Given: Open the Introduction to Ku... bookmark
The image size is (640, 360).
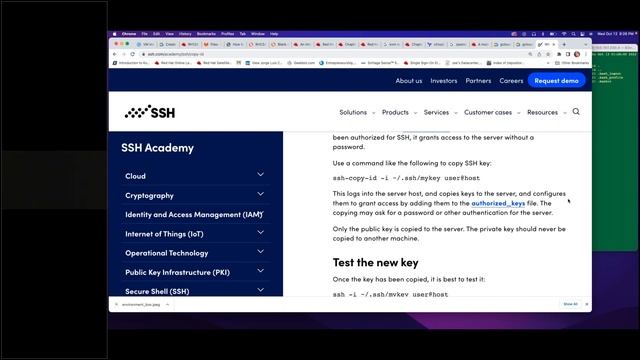Looking at the screenshot, I should [131, 63].
